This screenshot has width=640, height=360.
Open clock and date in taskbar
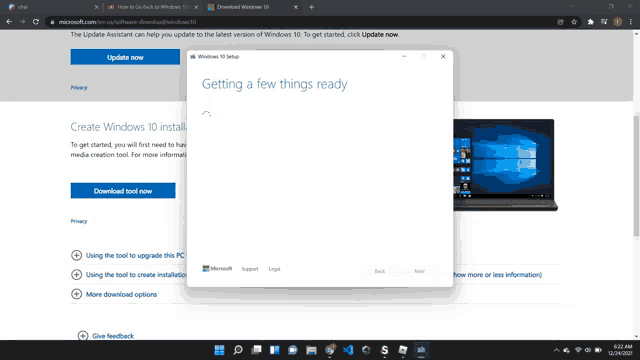[x=620, y=350]
